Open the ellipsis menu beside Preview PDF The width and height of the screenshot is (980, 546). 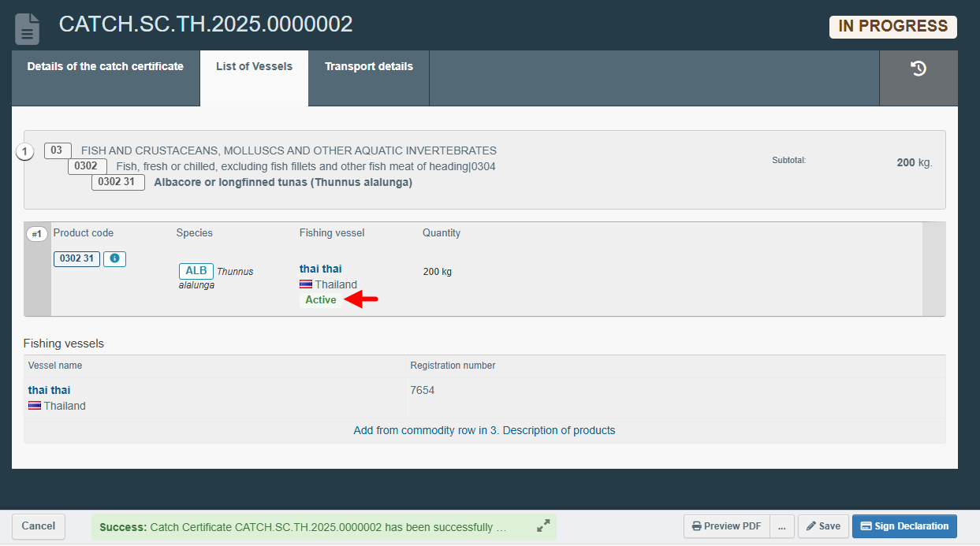781,526
